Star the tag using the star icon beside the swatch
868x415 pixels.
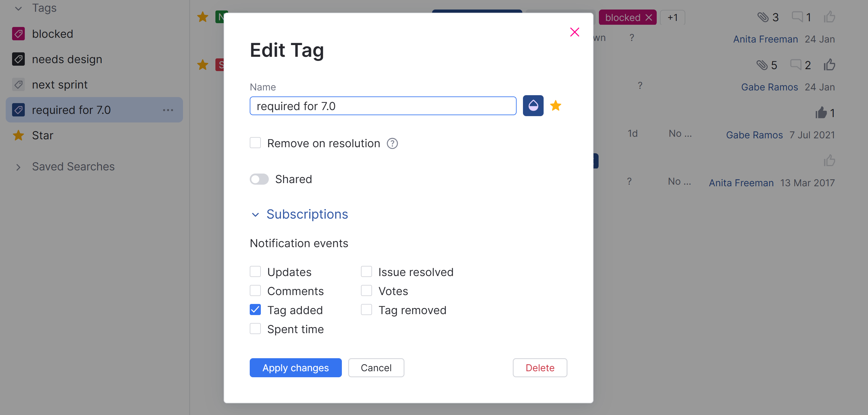556,106
